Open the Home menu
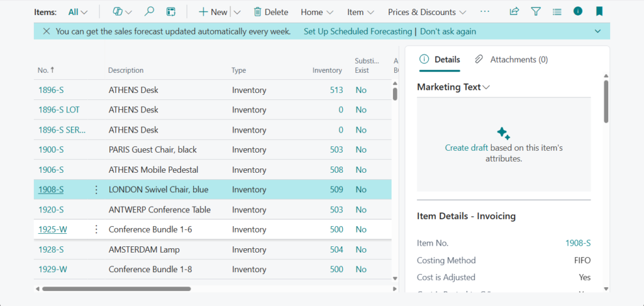The image size is (644, 306). coord(320,12)
